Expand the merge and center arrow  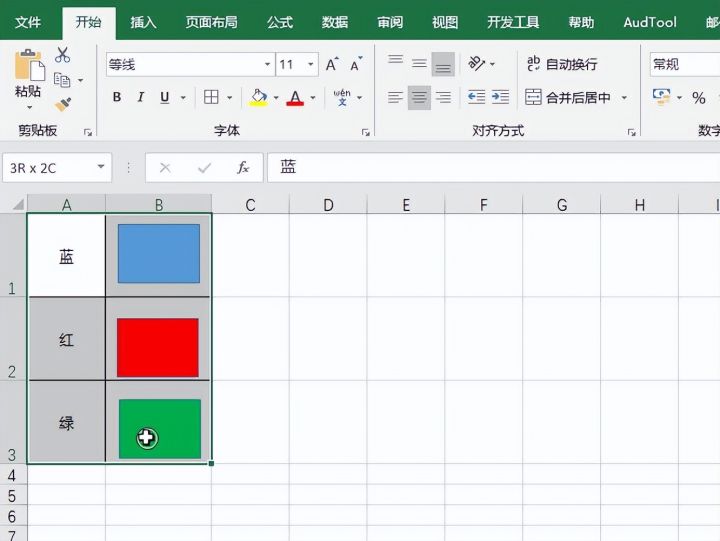click(624, 97)
